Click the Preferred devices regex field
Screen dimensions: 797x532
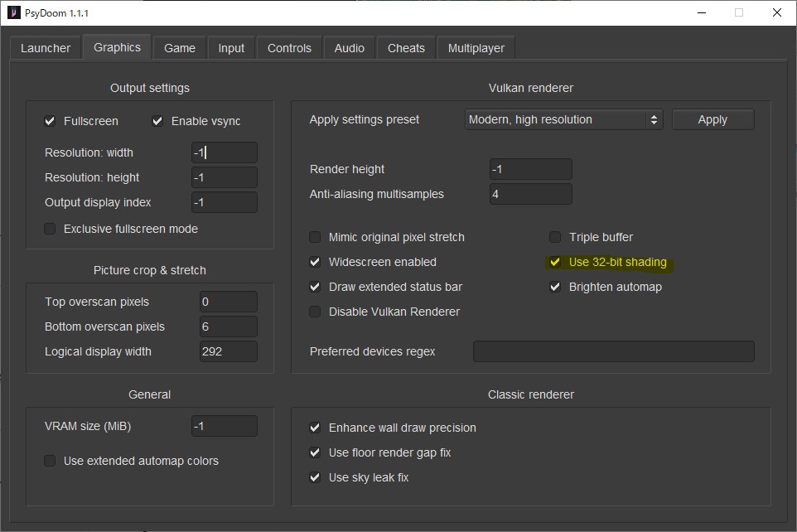point(613,351)
